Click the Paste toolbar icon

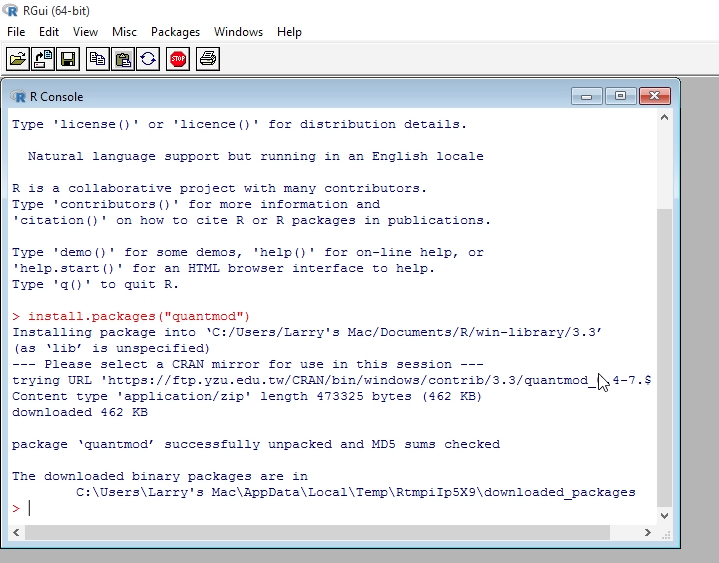pos(123,59)
